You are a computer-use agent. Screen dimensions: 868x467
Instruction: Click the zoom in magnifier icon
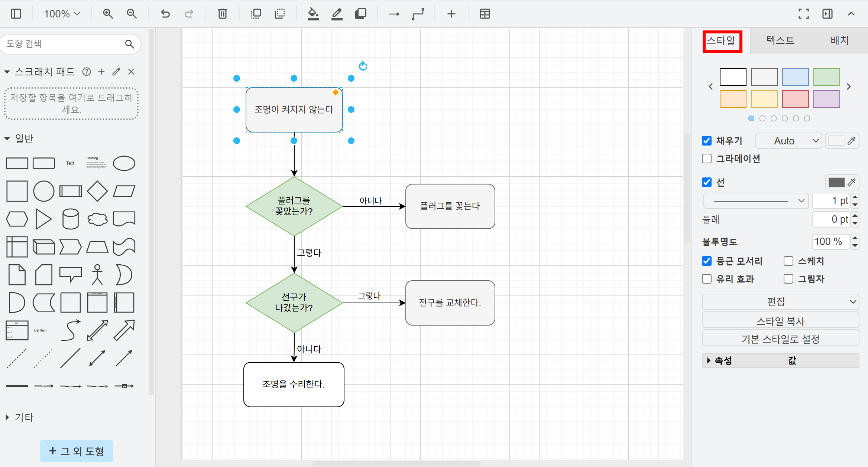pos(108,14)
